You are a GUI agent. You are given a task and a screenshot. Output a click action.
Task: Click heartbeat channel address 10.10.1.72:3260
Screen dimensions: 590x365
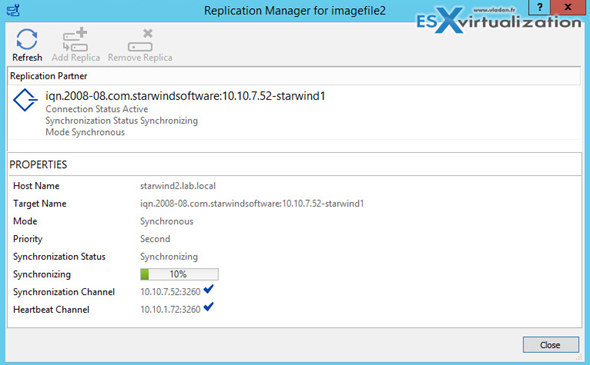coord(170,310)
